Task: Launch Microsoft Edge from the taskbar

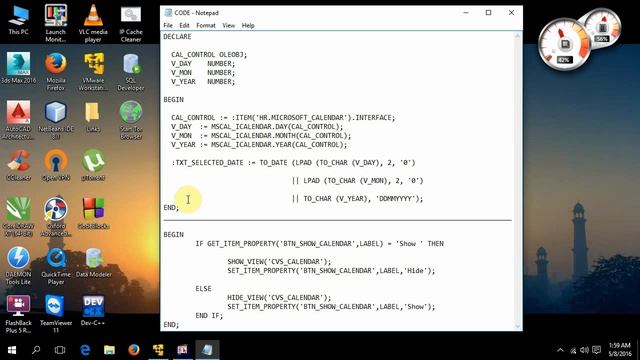Action: point(85,350)
